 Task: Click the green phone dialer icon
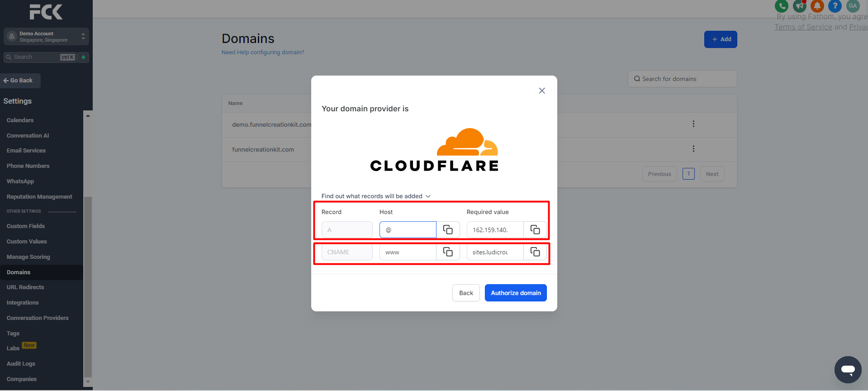(782, 6)
